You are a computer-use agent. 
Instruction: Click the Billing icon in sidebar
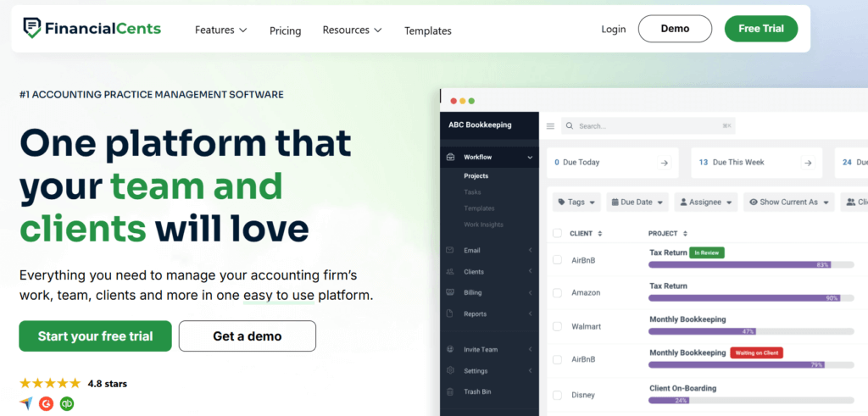point(449,292)
